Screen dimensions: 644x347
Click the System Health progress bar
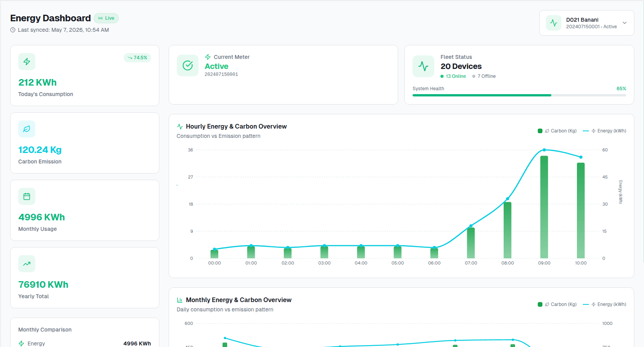click(519, 95)
